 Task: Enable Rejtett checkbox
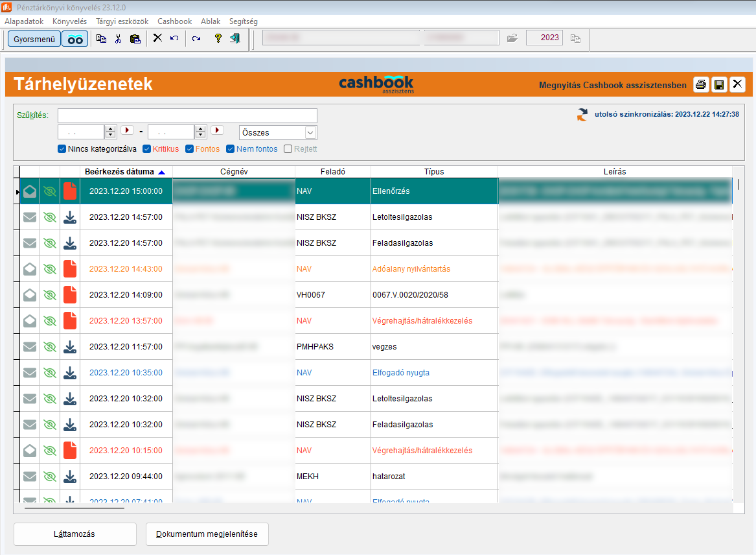coord(288,149)
